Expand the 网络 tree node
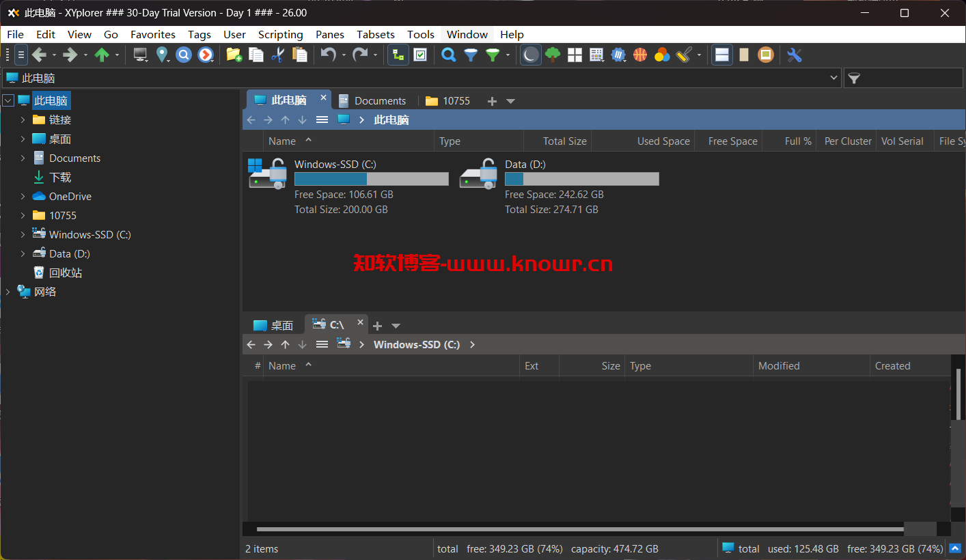Image resolution: width=966 pixels, height=560 pixels. pos(8,292)
